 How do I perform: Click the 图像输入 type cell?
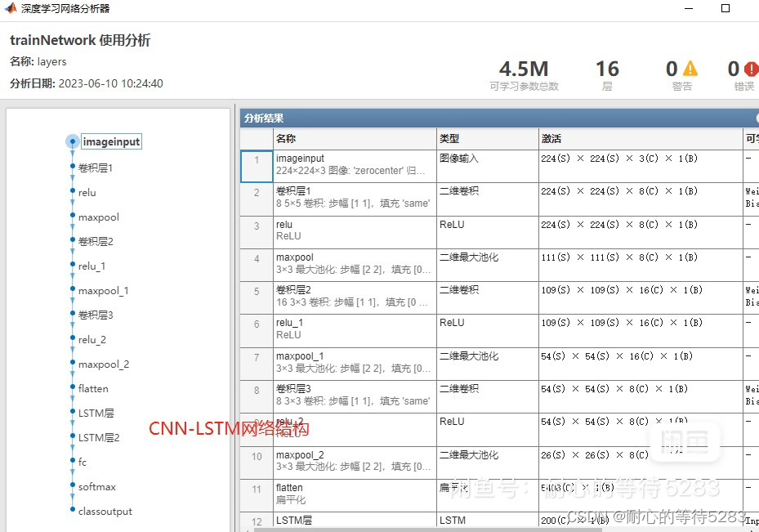pos(488,166)
